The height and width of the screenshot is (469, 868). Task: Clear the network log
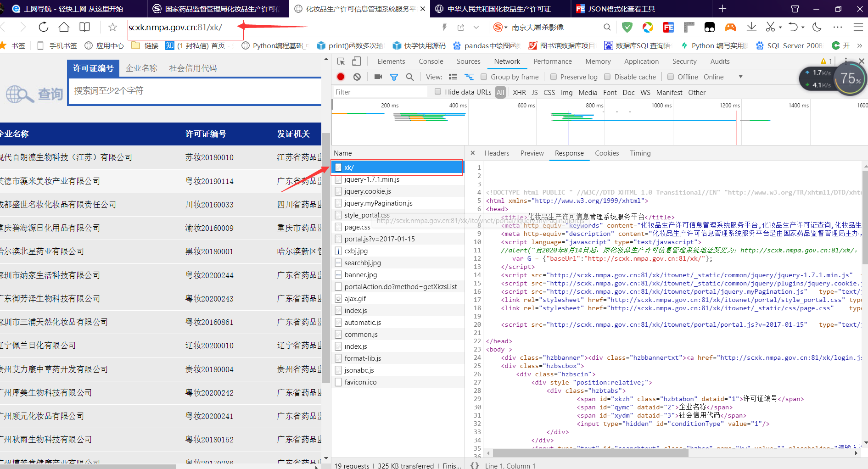[x=357, y=77]
